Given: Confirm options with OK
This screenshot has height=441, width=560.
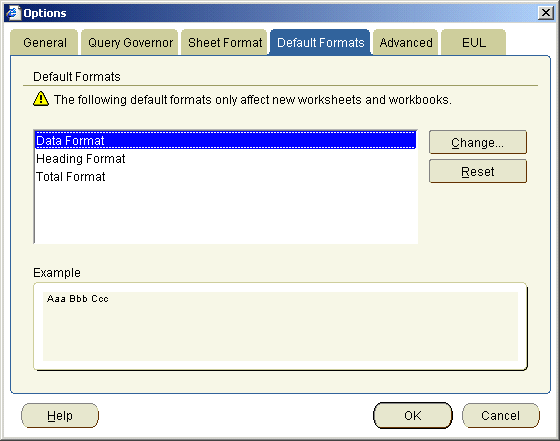Looking at the screenshot, I should coord(412,416).
